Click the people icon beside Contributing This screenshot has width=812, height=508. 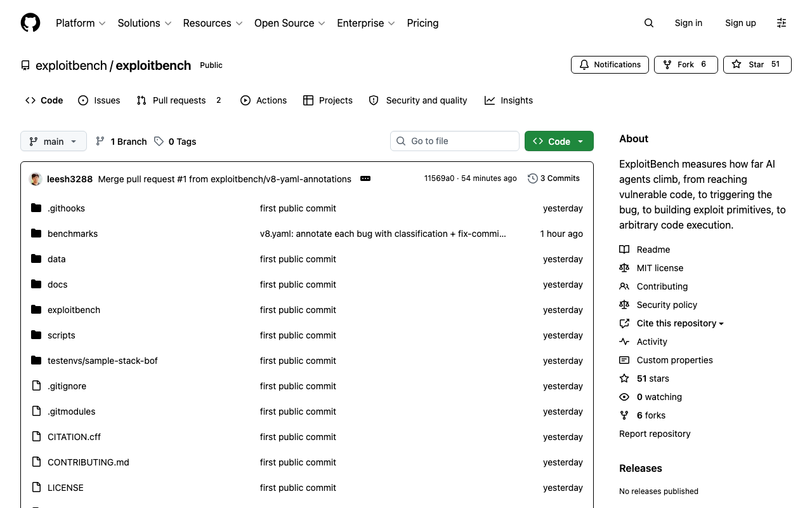(624, 286)
